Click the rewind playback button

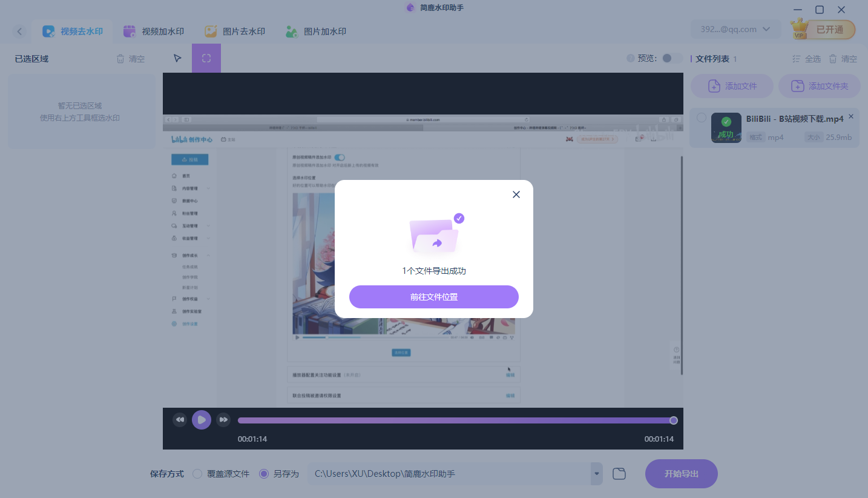point(180,420)
